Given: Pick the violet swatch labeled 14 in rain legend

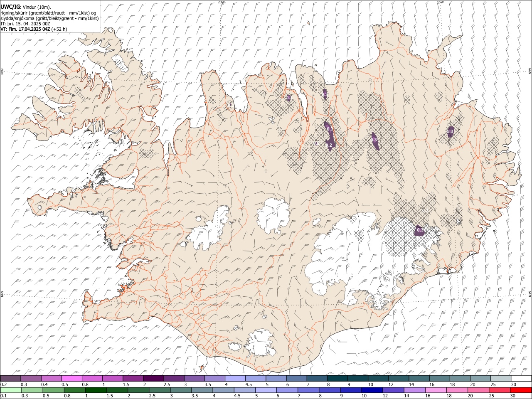Looking at the screenshot, I should [414, 390].
